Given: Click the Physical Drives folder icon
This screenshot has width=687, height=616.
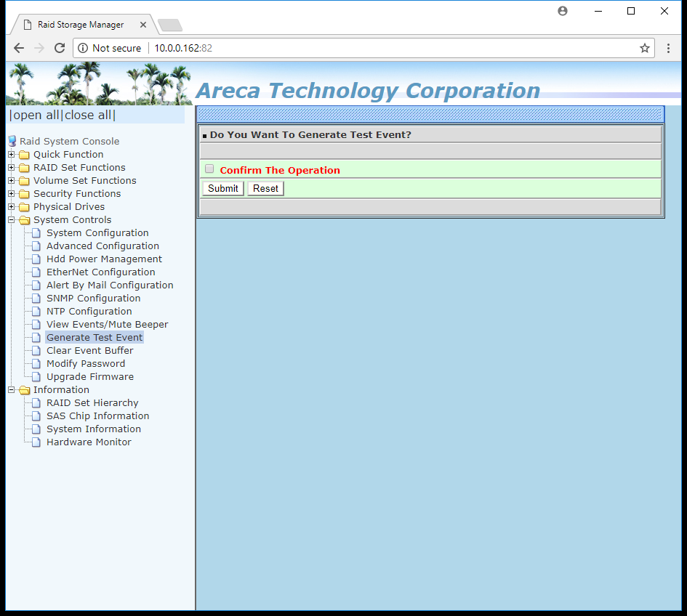Looking at the screenshot, I should pyautogui.click(x=25, y=207).
